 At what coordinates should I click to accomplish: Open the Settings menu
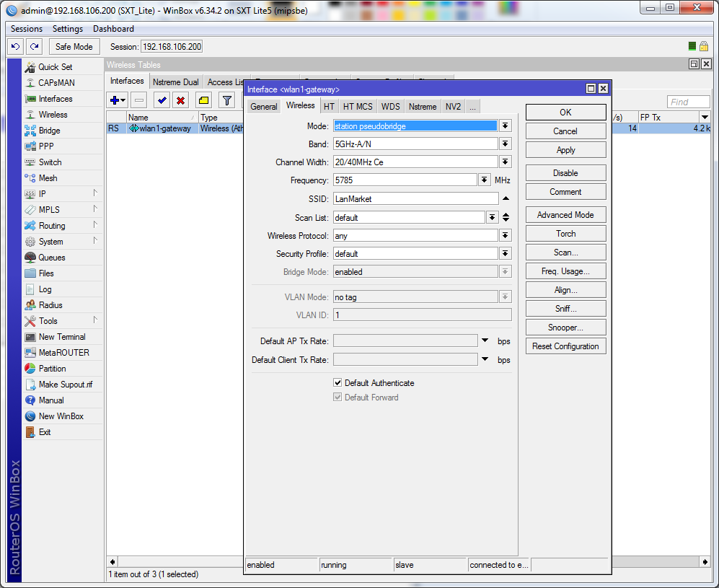[x=68, y=29]
